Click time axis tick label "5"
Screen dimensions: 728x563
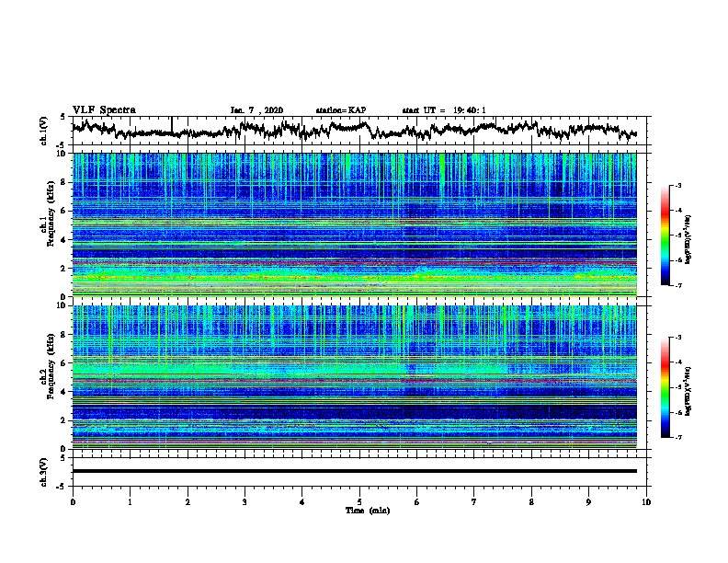click(x=359, y=502)
